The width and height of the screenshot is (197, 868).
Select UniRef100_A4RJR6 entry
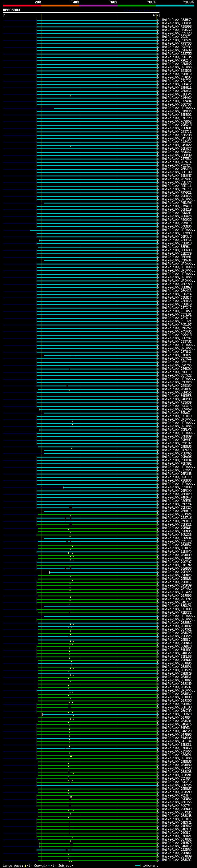(x=176, y=203)
